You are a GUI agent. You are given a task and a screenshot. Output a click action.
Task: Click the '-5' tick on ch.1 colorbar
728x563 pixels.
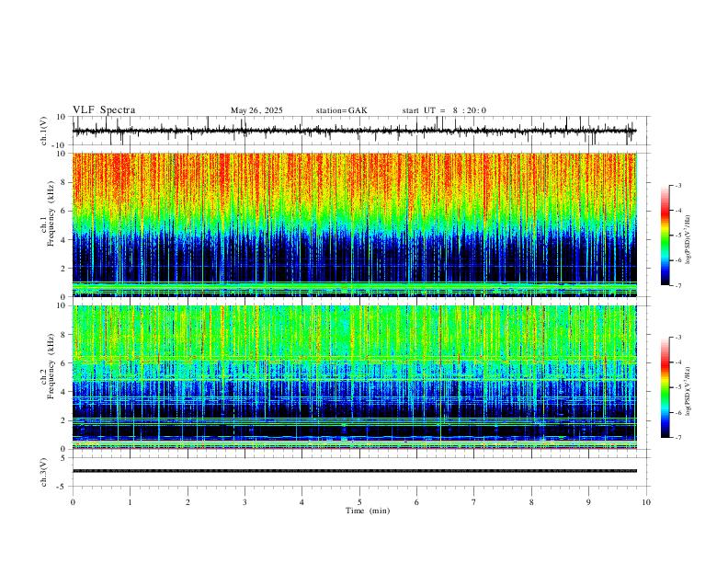tap(677, 236)
